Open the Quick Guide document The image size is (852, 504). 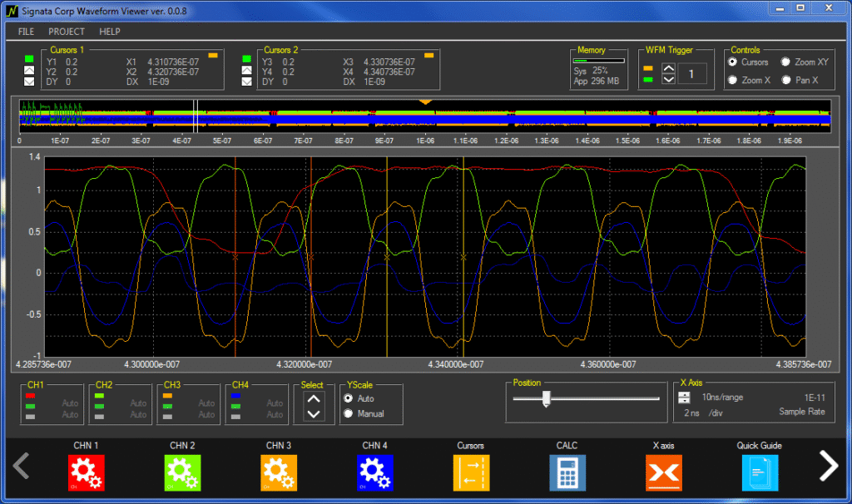(759, 472)
